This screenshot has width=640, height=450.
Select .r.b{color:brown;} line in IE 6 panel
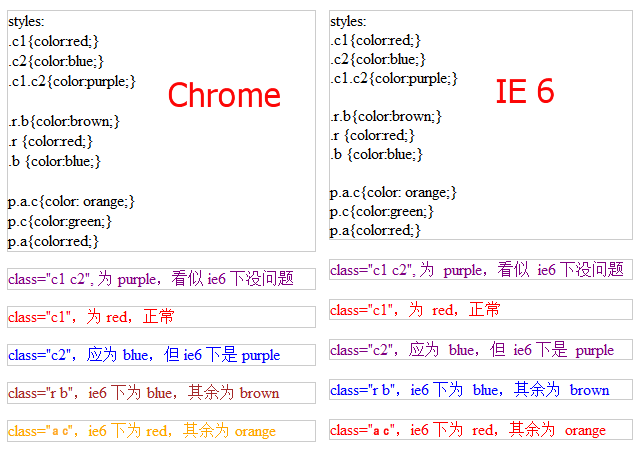pos(386,116)
